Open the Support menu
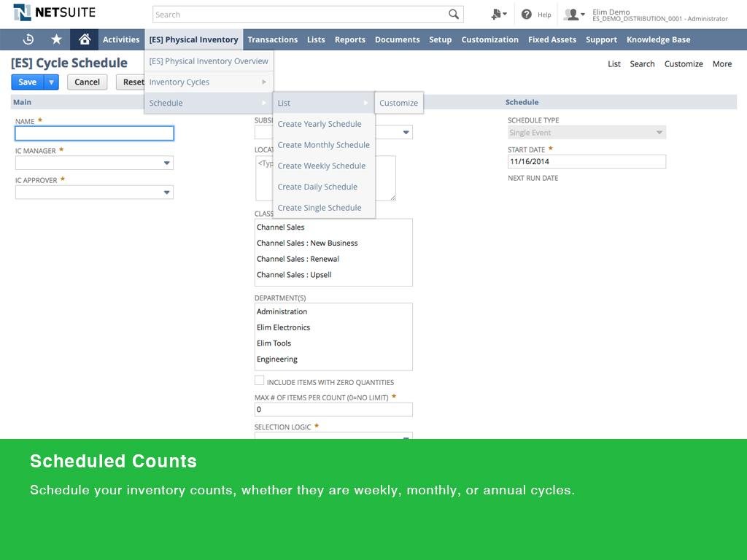747x560 pixels. [x=601, y=39]
